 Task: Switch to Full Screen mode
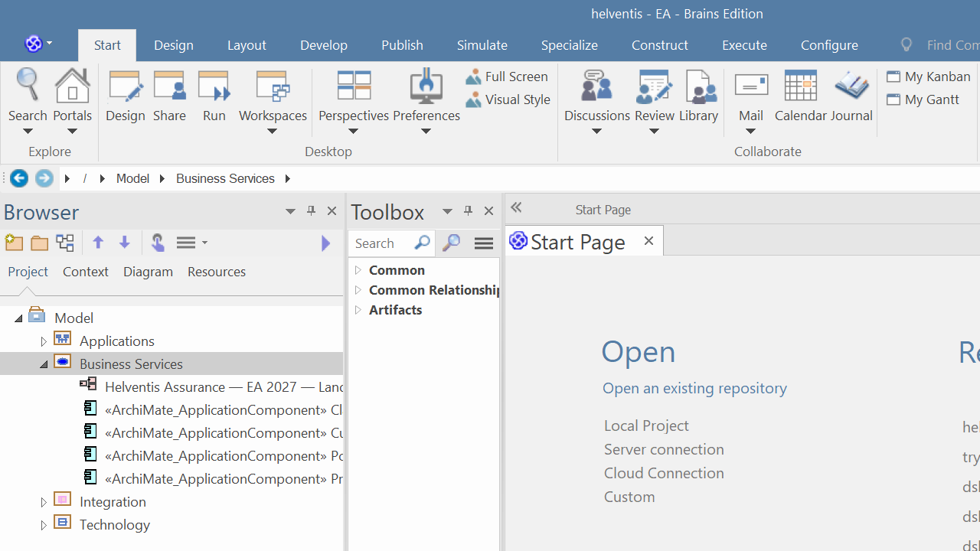pos(507,77)
